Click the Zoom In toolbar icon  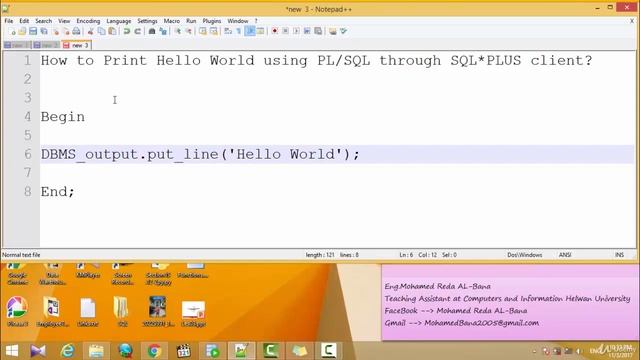[178, 31]
